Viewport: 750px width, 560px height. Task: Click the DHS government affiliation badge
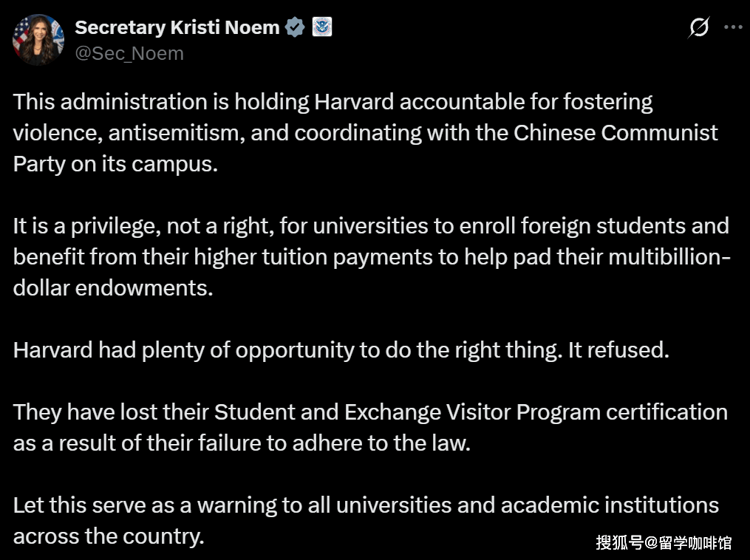322,28
